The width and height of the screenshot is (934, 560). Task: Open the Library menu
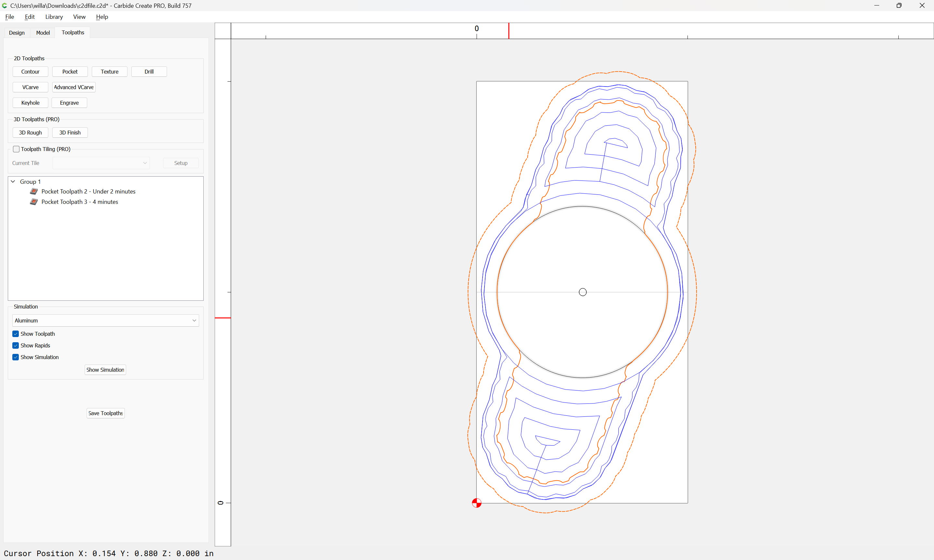coord(54,17)
